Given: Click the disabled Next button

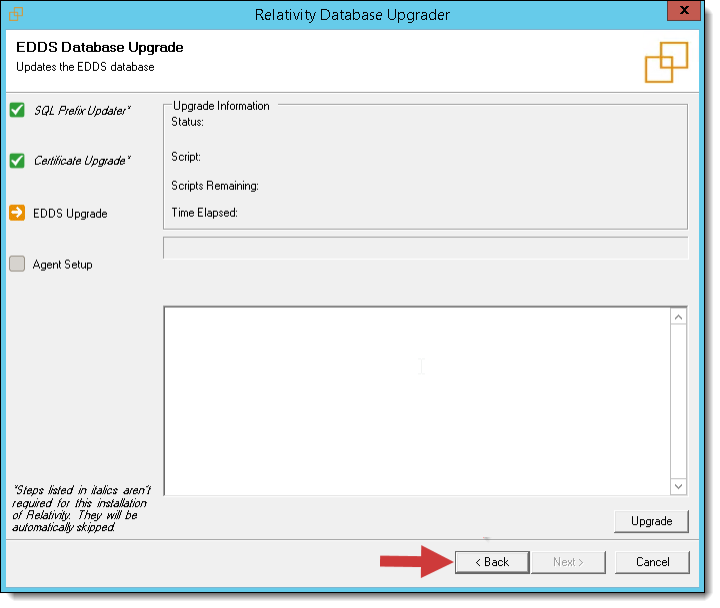Looking at the screenshot, I should pos(568,562).
